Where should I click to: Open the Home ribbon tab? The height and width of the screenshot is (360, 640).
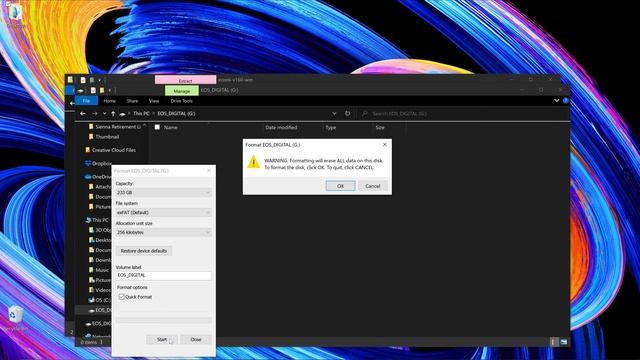tap(109, 101)
